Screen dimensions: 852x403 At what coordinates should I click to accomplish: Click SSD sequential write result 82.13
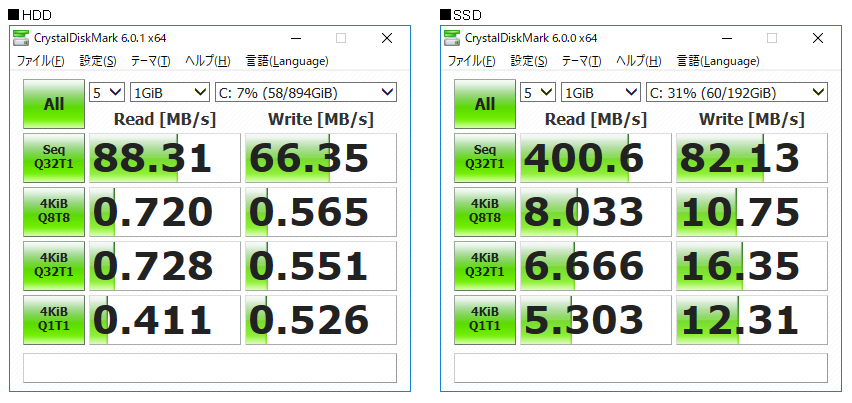click(752, 158)
